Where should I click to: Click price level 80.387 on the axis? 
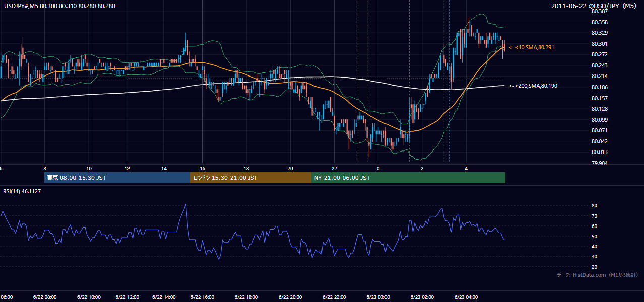pos(599,11)
